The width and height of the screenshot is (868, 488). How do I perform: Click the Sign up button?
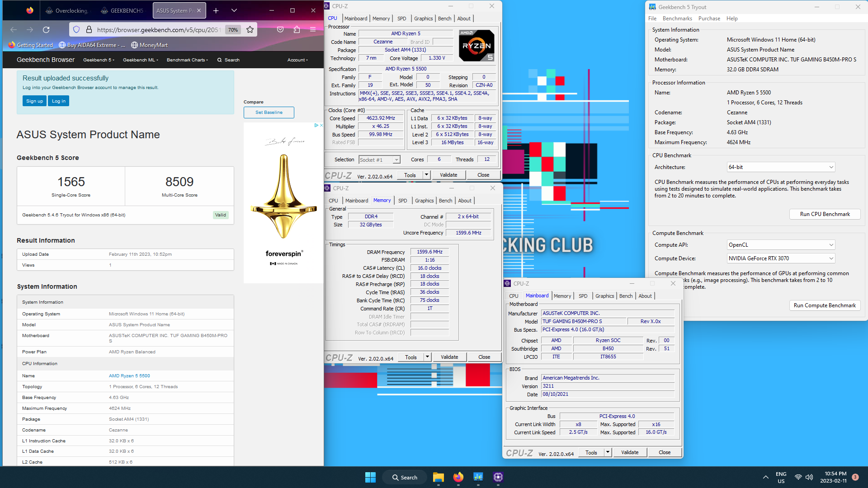pos(34,101)
